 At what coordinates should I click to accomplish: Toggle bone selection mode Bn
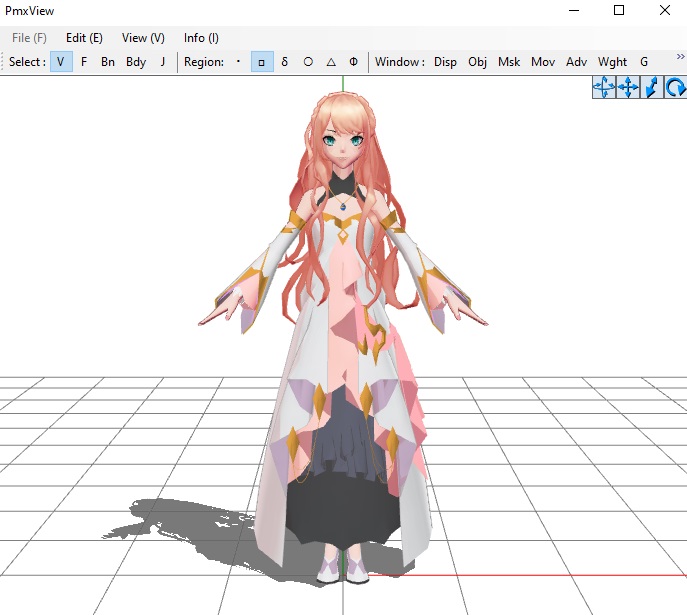point(108,62)
